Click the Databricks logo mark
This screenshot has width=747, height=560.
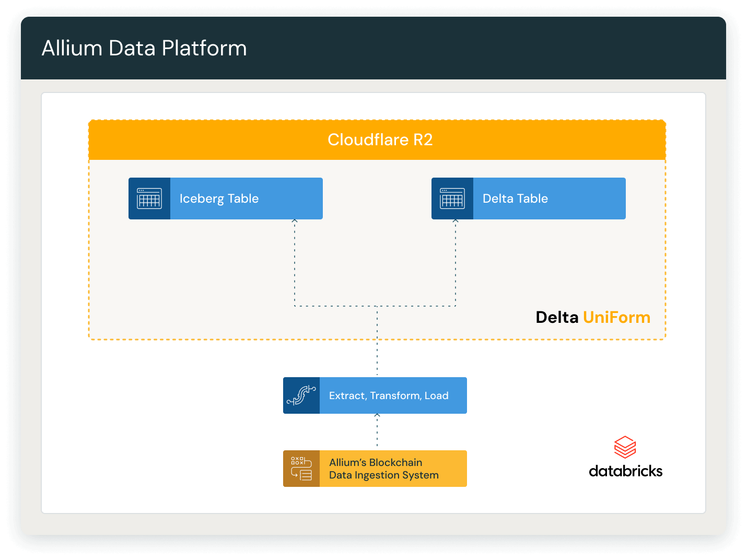(625, 447)
